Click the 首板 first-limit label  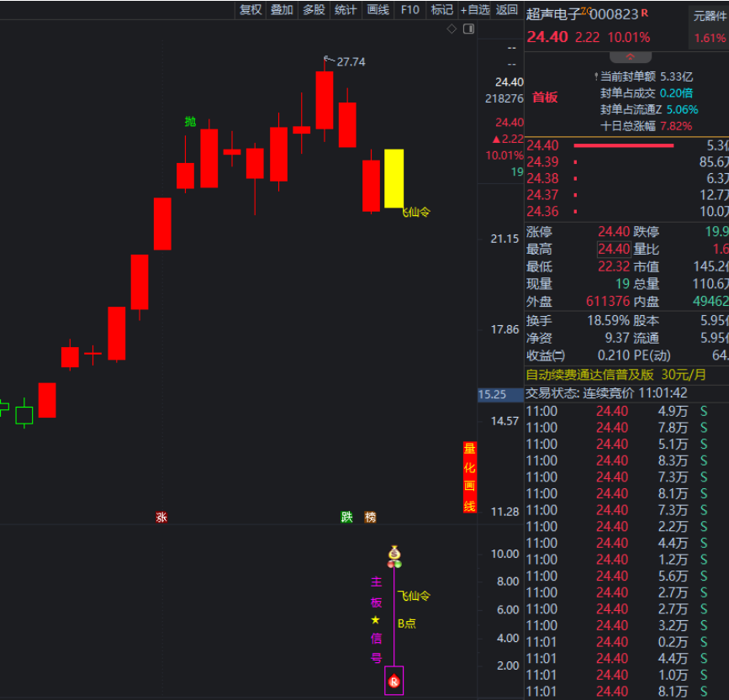click(545, 97)
